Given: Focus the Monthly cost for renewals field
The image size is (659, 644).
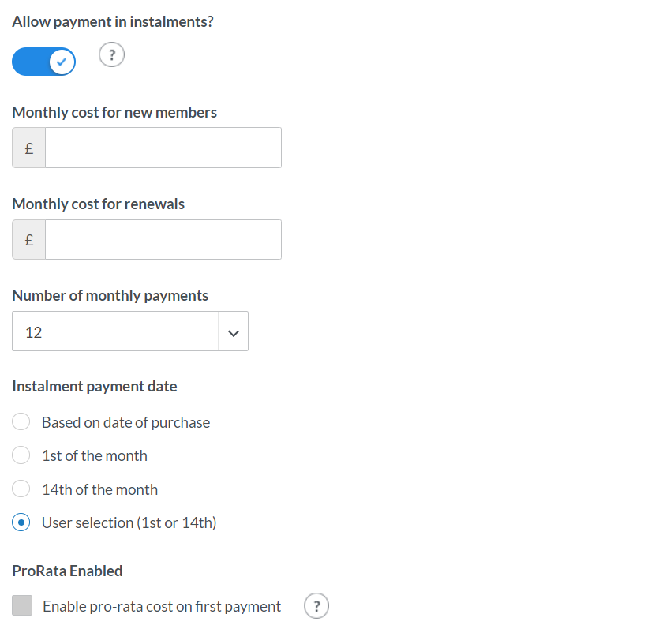Looking at the screenshot, I should (163, 240).
